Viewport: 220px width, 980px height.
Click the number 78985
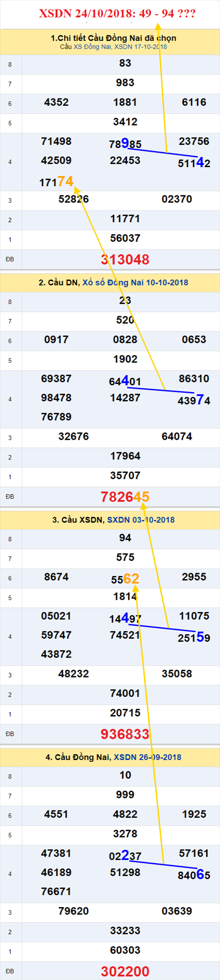[125, 144]
